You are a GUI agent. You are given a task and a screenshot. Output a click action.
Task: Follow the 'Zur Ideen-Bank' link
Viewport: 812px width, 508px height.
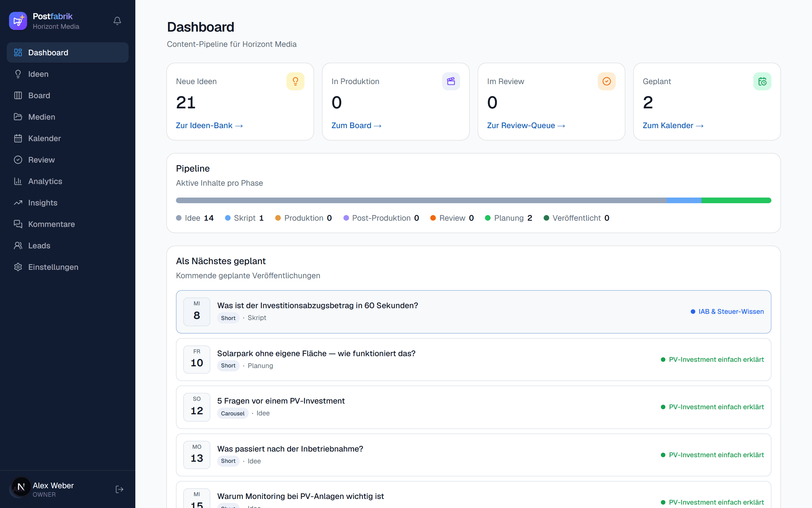pos(209,125)
